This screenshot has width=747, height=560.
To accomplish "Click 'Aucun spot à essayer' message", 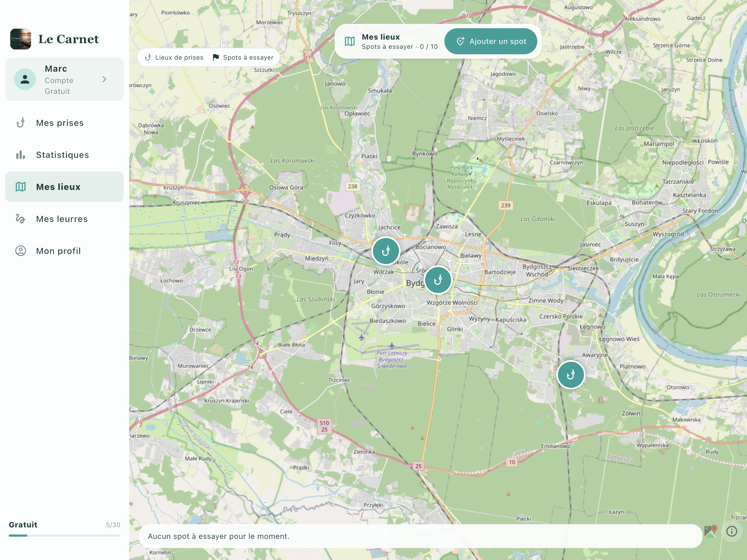I will [x=219, y=536].
